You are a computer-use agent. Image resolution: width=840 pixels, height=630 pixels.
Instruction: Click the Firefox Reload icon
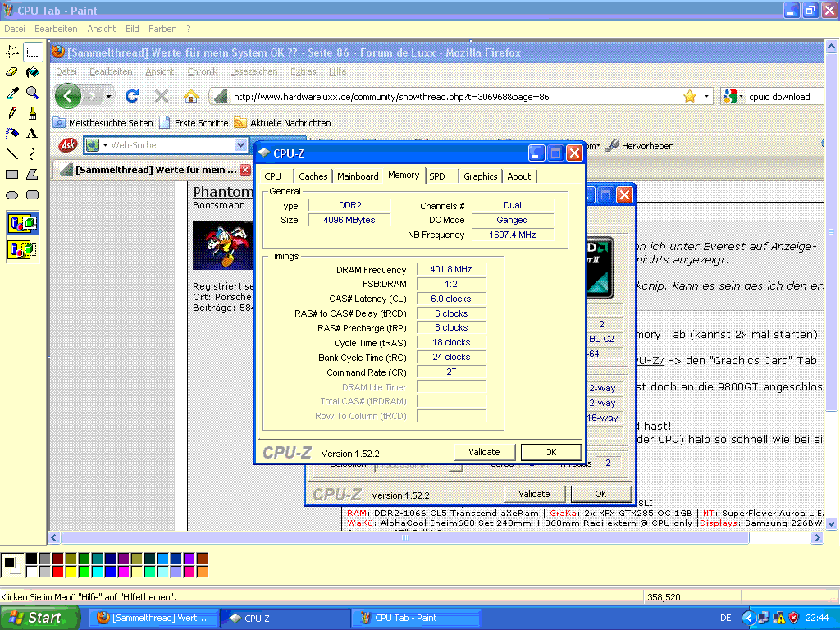click(x=132, y=97)
